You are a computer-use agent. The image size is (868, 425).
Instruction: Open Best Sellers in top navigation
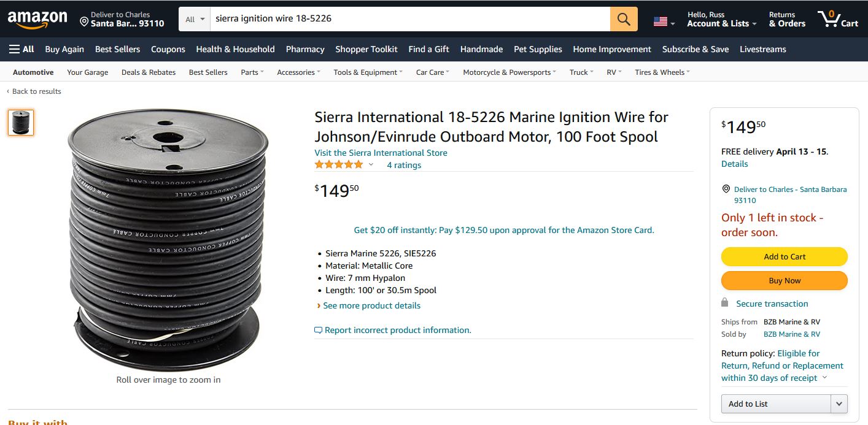tap(117, 49)
